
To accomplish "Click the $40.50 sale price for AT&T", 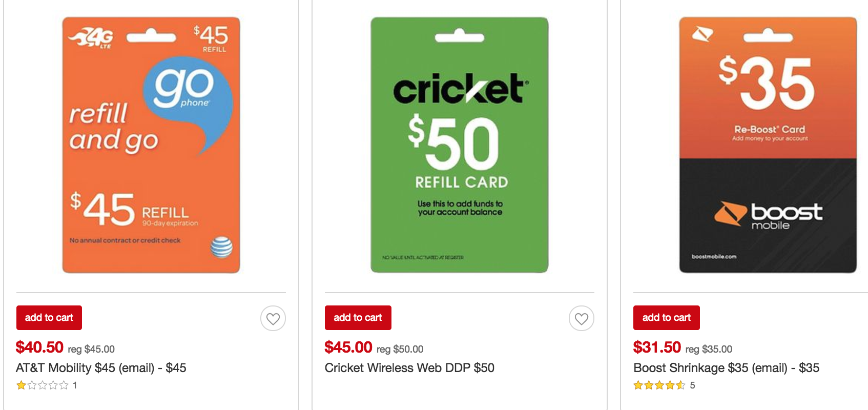I will coord(39,347).
